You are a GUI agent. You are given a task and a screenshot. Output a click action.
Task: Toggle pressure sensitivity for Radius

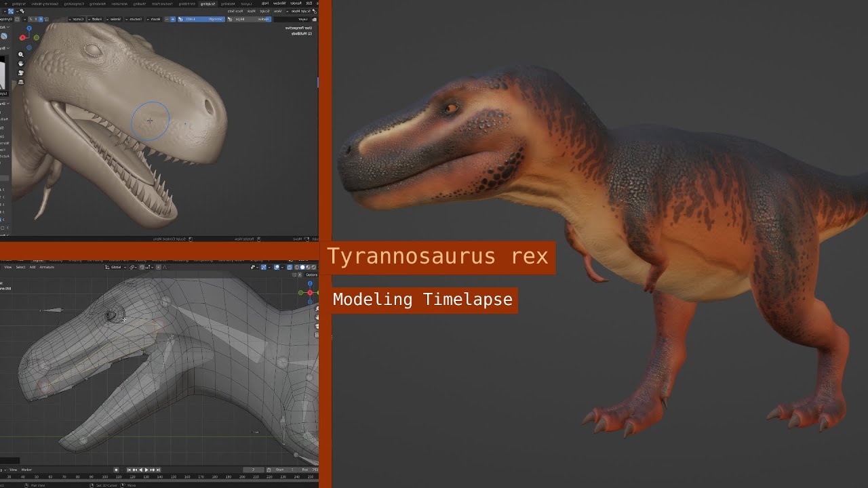(x=229, y=19)
